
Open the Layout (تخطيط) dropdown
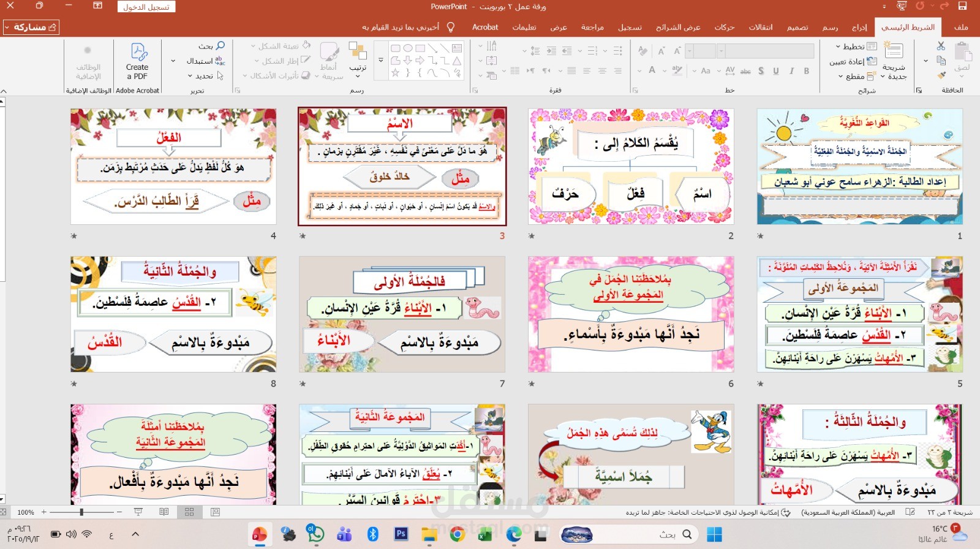click(856, 46)
